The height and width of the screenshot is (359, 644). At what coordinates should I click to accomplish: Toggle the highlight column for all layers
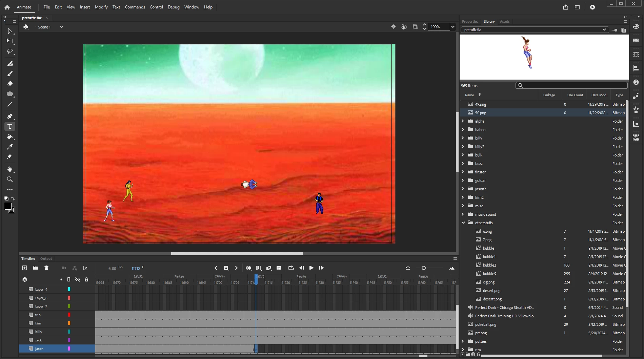click(61, 279)
